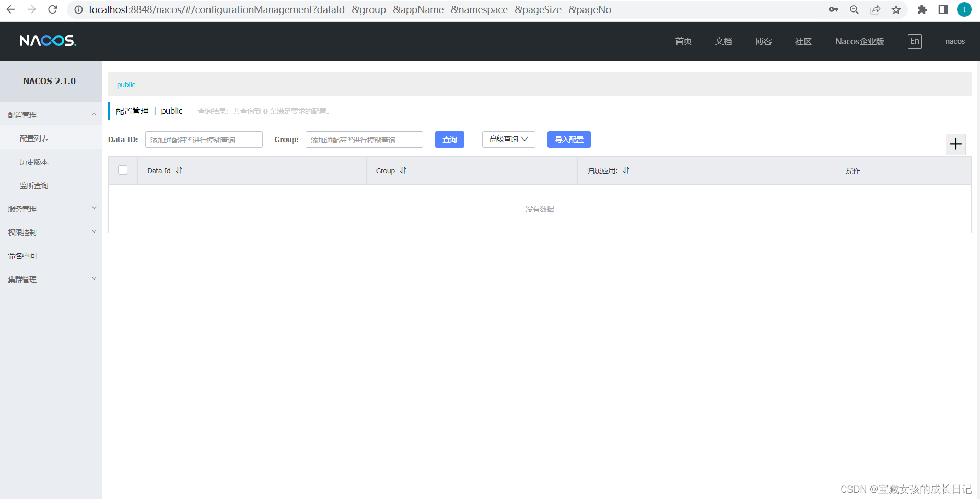Open 文档 in top navigation

(724, 41)
